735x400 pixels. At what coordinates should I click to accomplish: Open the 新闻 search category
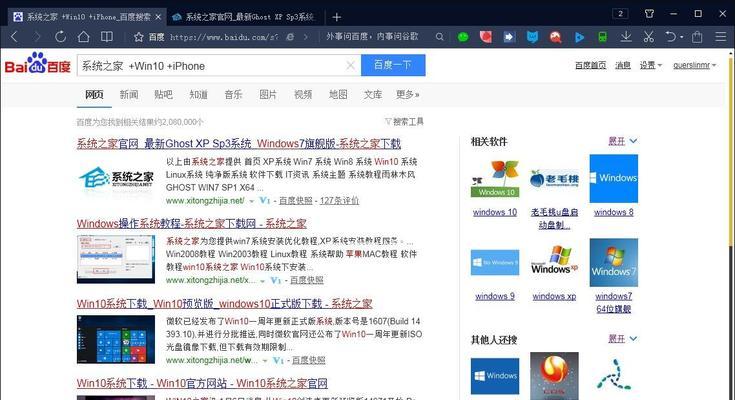click(x=129, y=95)
